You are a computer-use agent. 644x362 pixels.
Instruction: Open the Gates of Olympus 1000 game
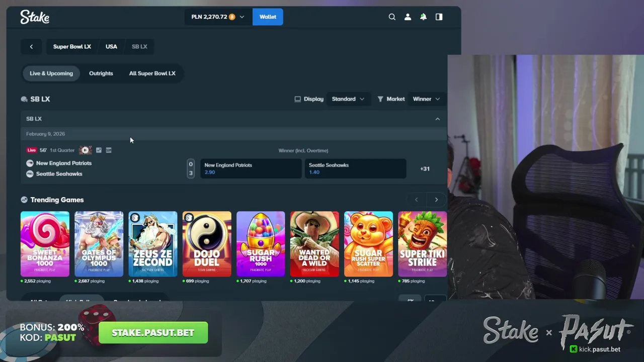pos(99,244)
